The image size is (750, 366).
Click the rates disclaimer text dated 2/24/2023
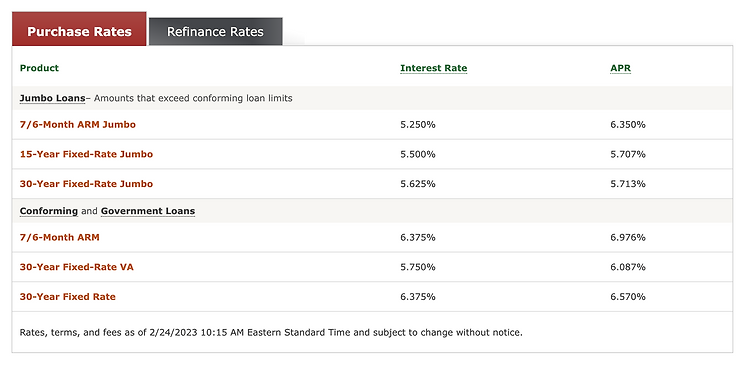click(x=271, y=333)
